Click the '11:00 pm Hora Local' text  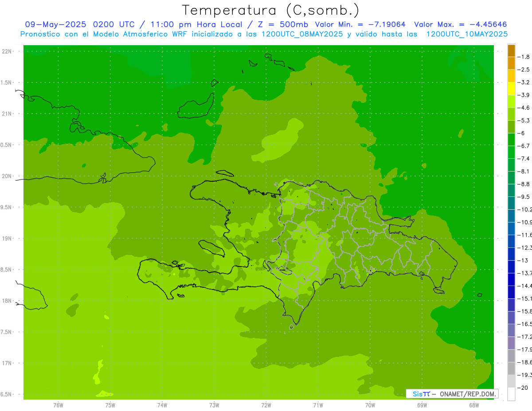tap(197, 24)
